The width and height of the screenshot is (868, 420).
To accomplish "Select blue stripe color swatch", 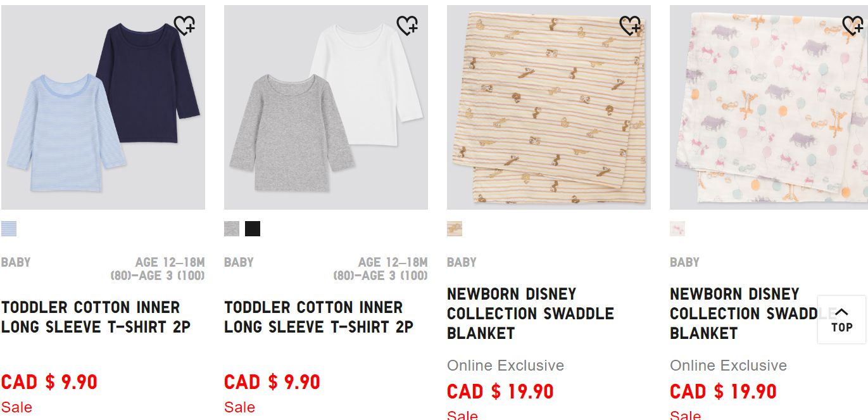I will (x=9, y=229).
